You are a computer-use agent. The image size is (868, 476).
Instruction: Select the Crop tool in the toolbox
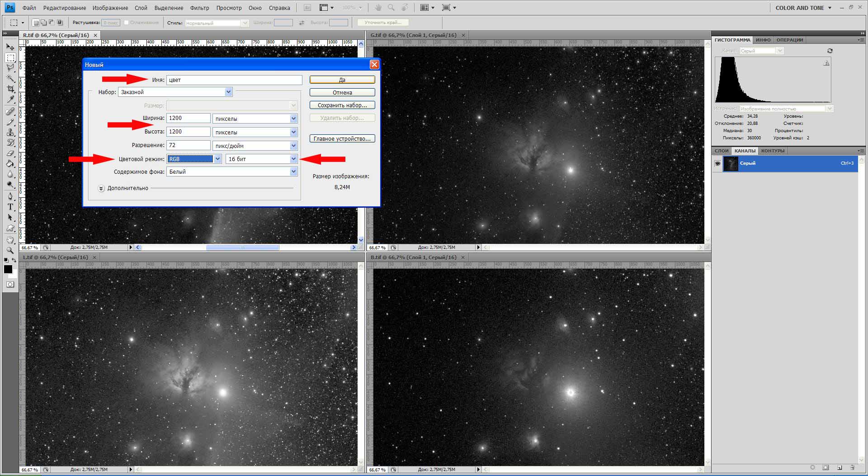click(10, 89)
